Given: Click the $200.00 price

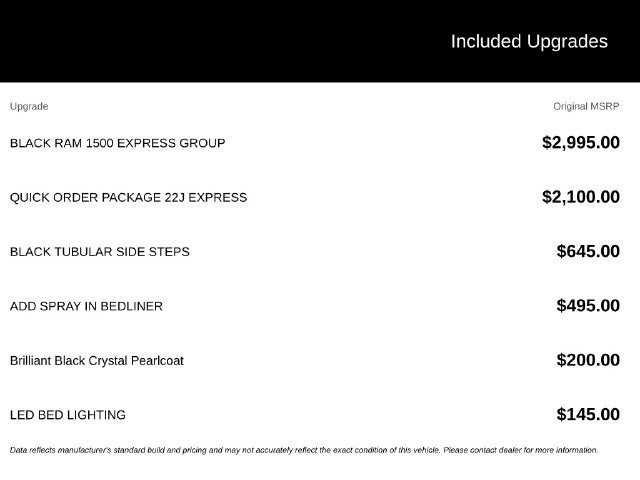Looking at the screenshot, I should [588, 360].
